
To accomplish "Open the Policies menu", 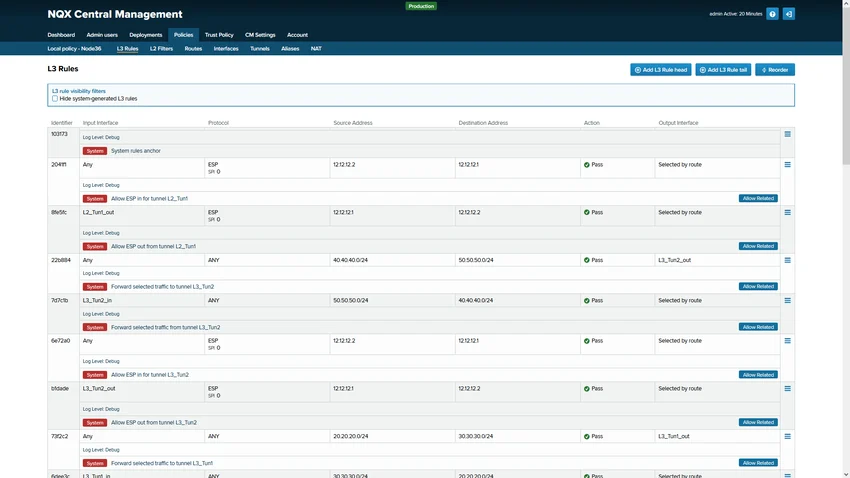I will pos(183,35).
